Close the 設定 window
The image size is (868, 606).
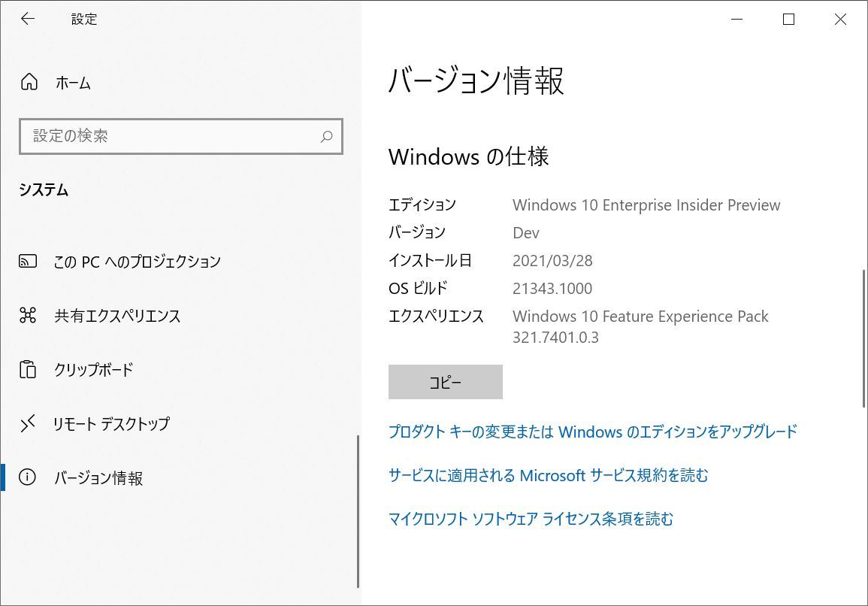(840, 19)
